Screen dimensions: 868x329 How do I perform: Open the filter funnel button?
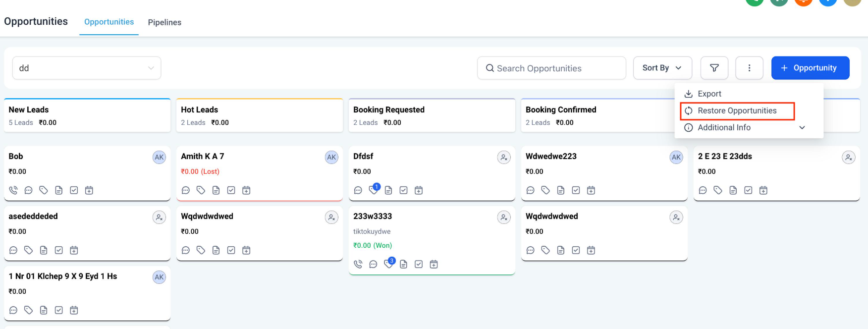click(x=714, y=68)
